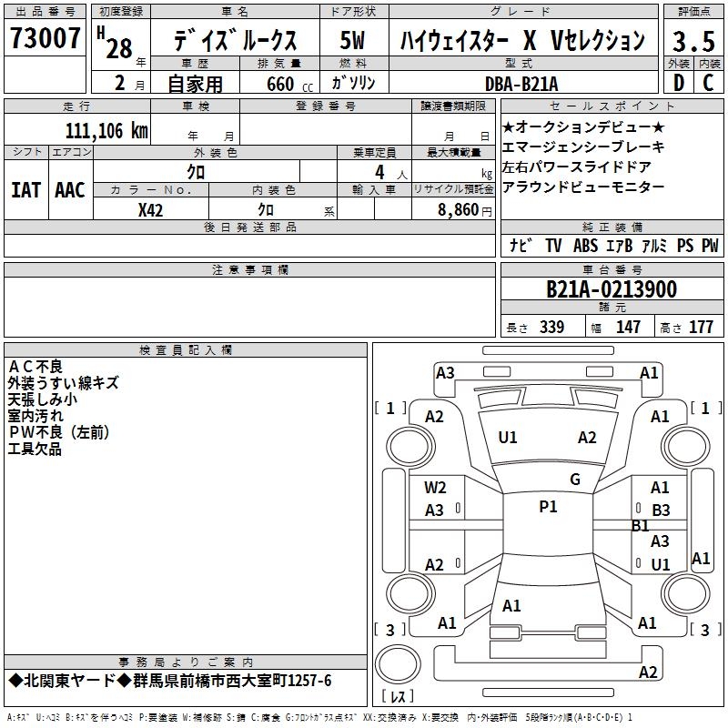Click the [レス] spare tire label
Viewport: 728px width, 728px height.
[396, 698]
